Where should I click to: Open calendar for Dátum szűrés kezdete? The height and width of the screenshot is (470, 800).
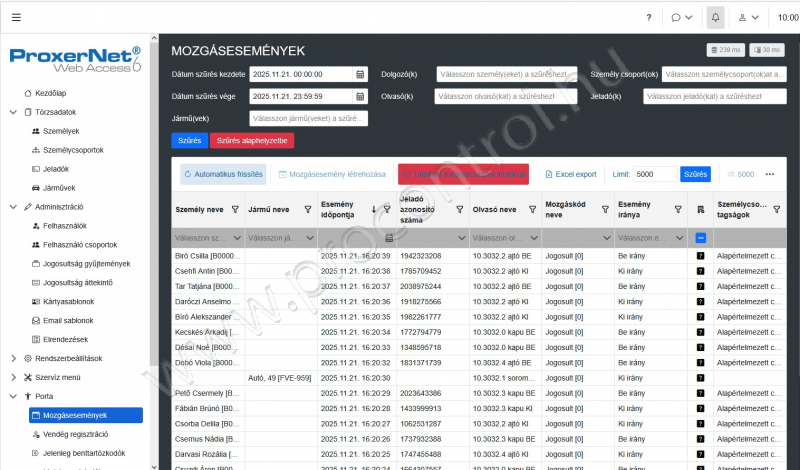click(x=361, y=74)
